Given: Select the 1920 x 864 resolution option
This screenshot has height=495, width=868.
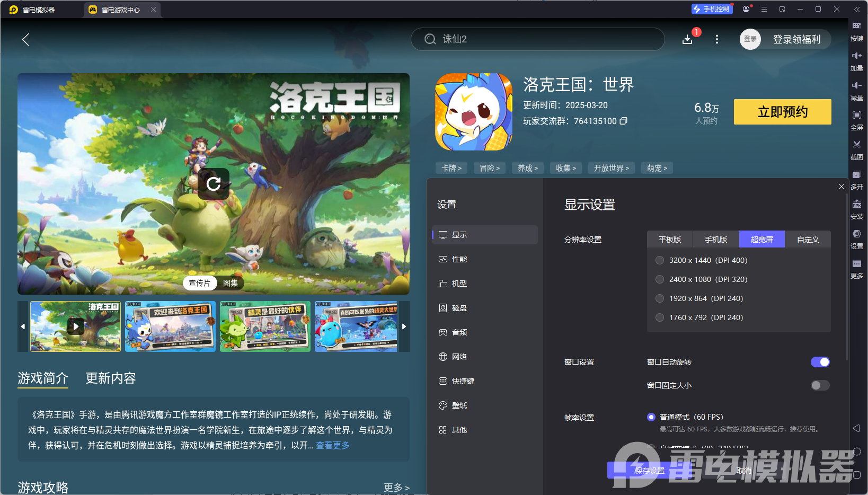Looking at the screenshot, I should 660,298.
